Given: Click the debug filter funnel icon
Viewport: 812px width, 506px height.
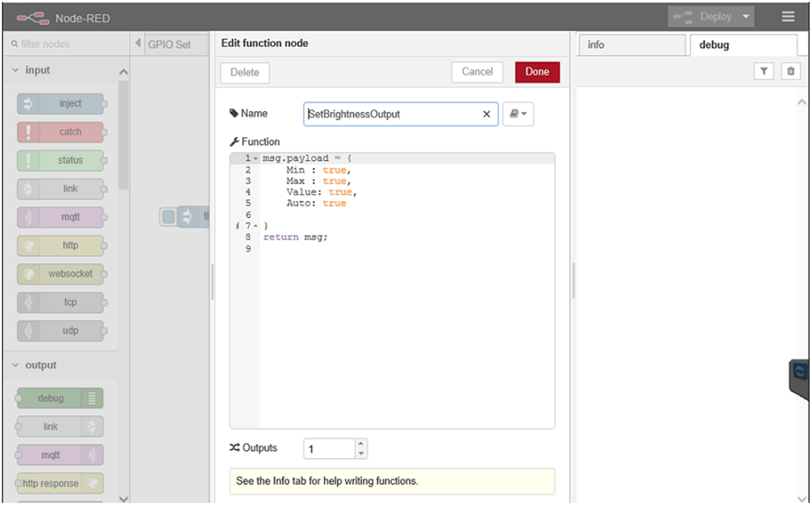Looking at the screenshot, I should point(763,71).
